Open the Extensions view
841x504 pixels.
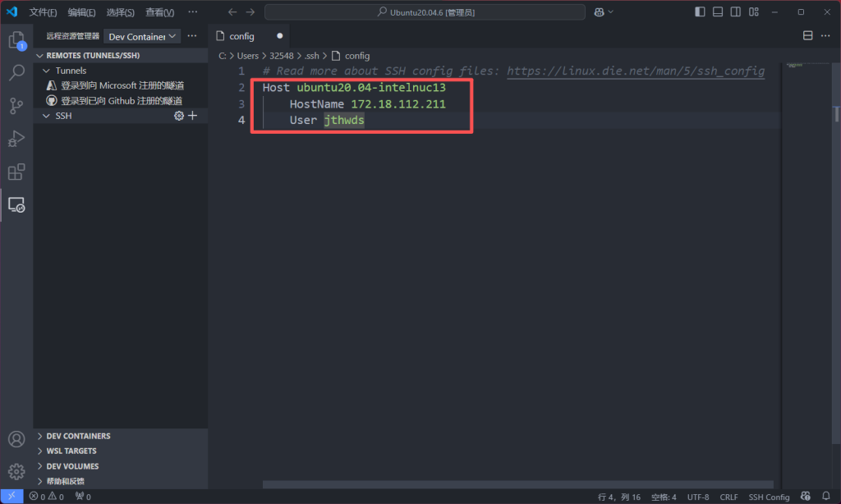pos(16,172)
